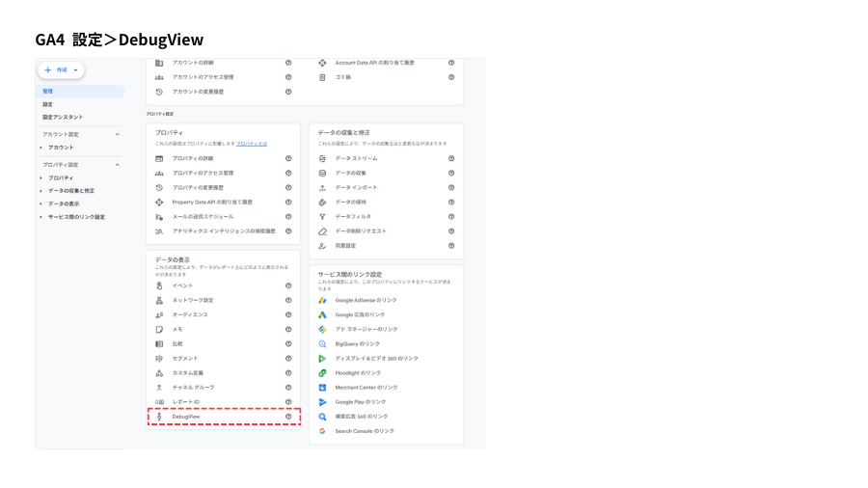Click the アカウントの詳細 building icon
Screen dimensions: 868x488
(x=159, y=63)
